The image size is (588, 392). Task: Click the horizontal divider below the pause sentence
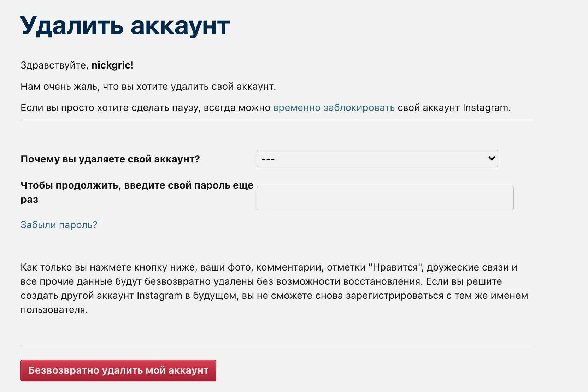(x=277, y=121)
